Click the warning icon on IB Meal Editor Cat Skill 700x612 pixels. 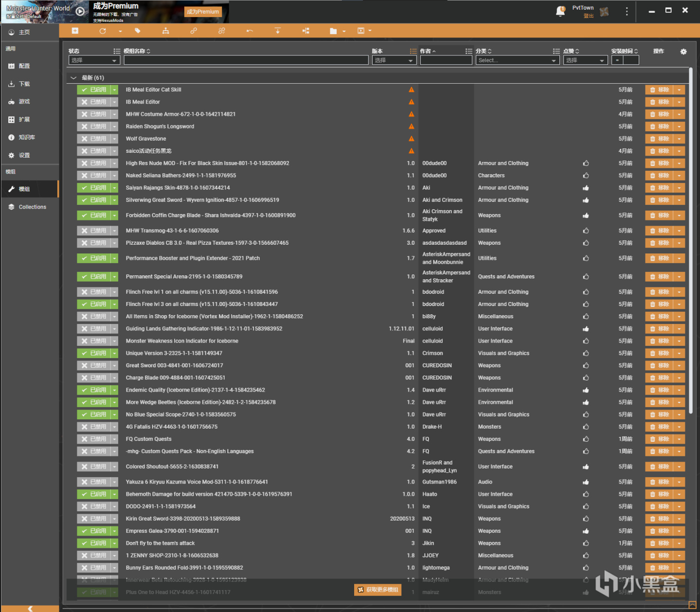point(412,90)
